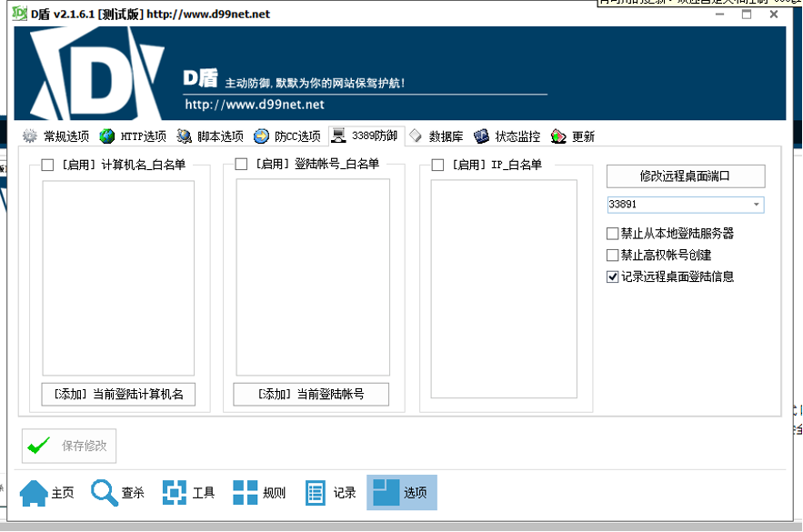
Task: Click the magnifier icon for 查杀
Action: [x=104, y=493]
